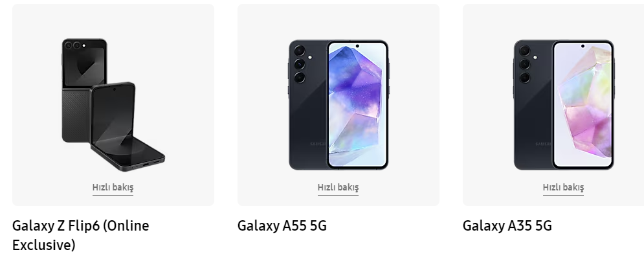Image resolution: width=644 pixels, height=263 pixels.
Task: Click the A55 front display with blue crystal
Action: (x=357, y=104)
